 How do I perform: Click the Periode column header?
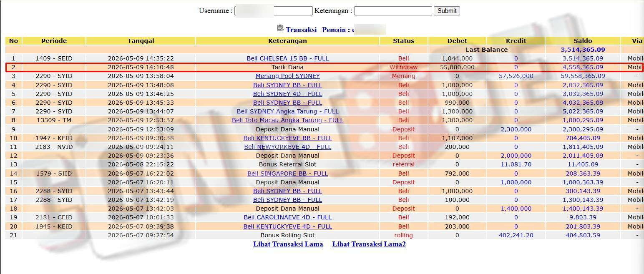[54, 41]
